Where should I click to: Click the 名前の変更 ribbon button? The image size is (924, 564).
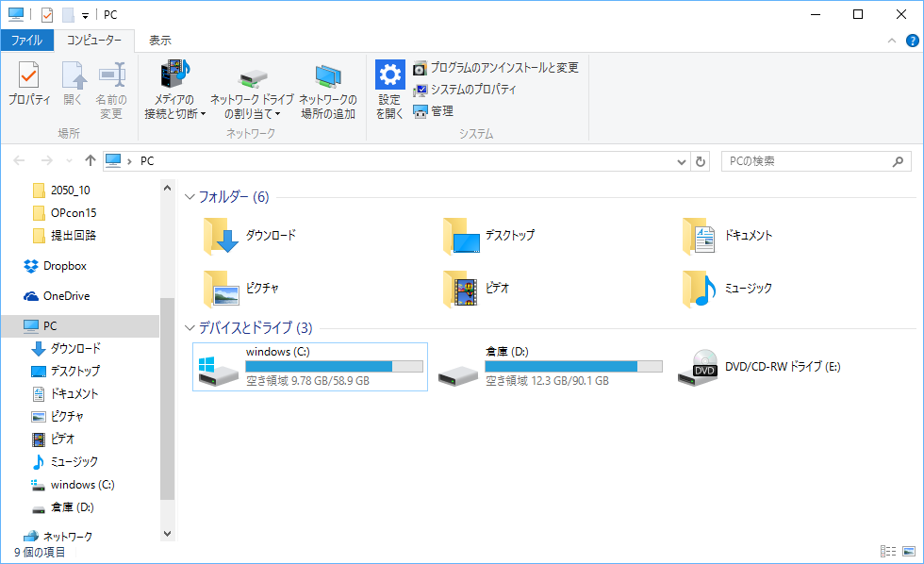tap(111, 91)
